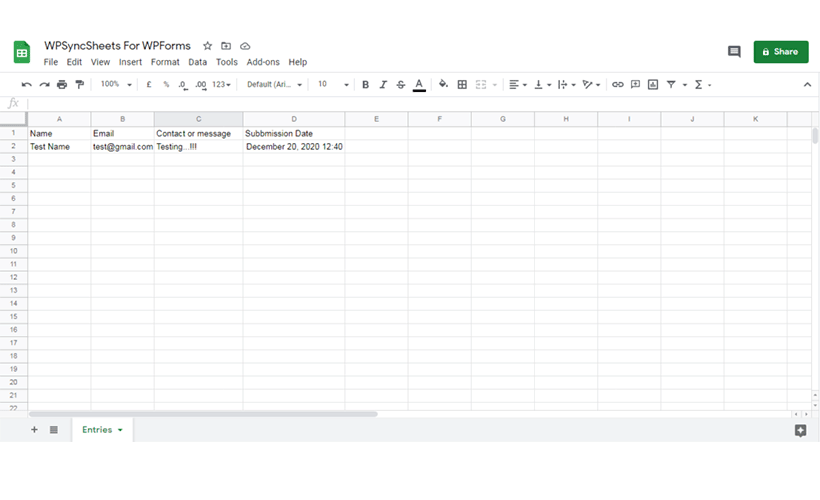Insert a chart
This screenshot has height=500, width=820.
pyautogui.click(x=653, y=84)
